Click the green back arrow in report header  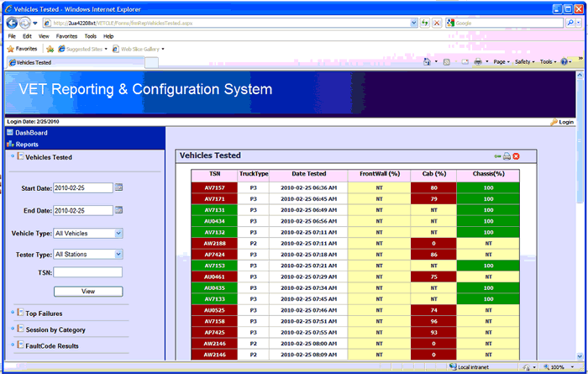(x=497, y=156)
